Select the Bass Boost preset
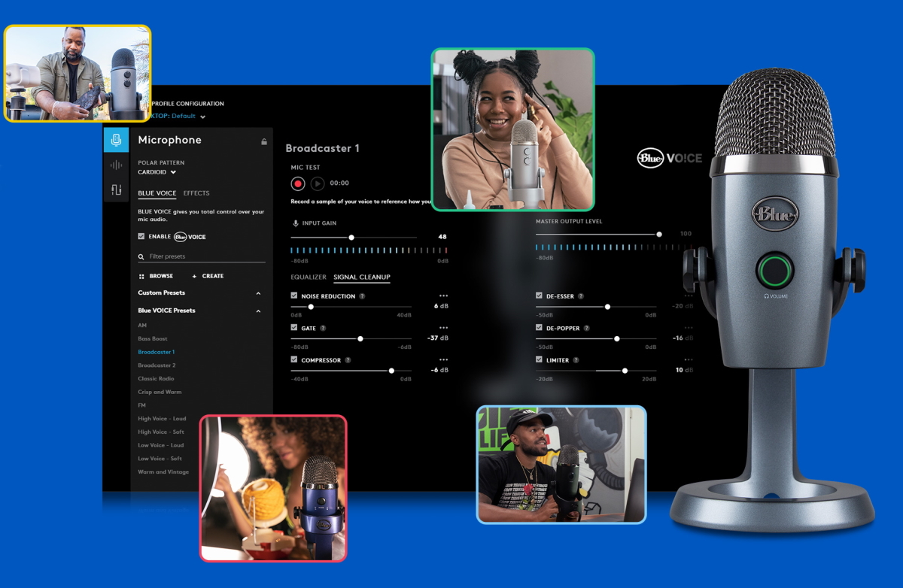Image resolution: width=903 pixels, height=588 pixels. pos(153,339)
